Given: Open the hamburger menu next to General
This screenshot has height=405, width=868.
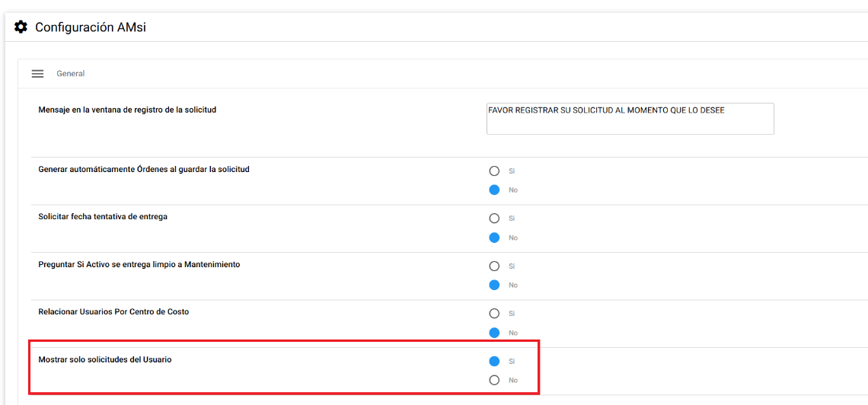Looking at the screenshot, I should tap(37, 74).
